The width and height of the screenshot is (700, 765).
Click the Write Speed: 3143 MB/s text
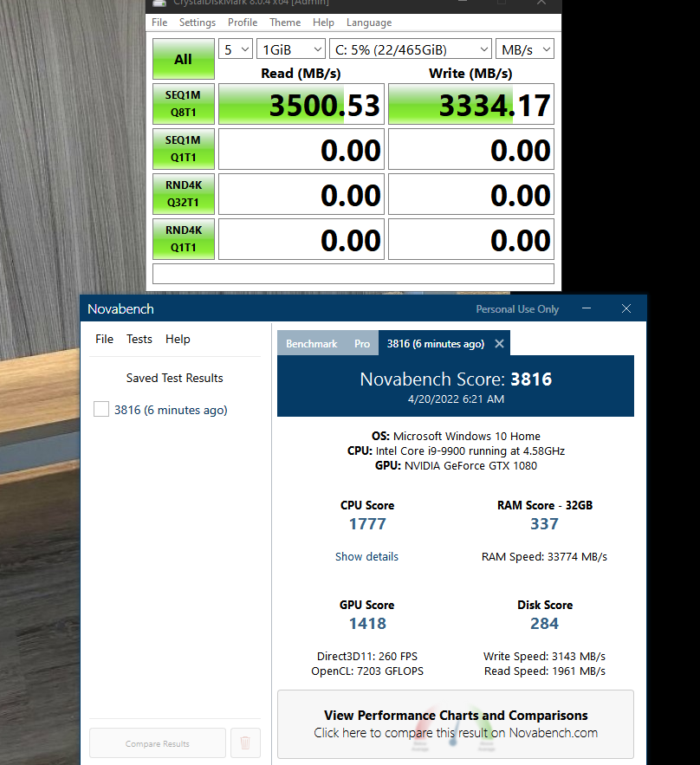tap(544, 656)
